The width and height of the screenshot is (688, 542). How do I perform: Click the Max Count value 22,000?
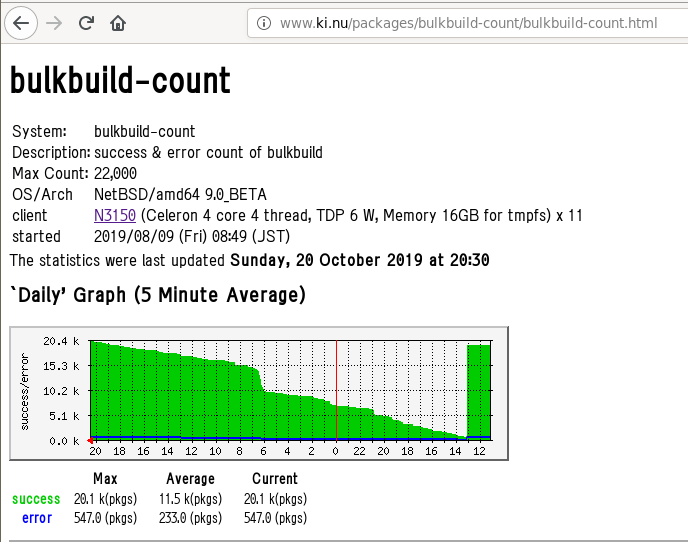tap(115, 173)
